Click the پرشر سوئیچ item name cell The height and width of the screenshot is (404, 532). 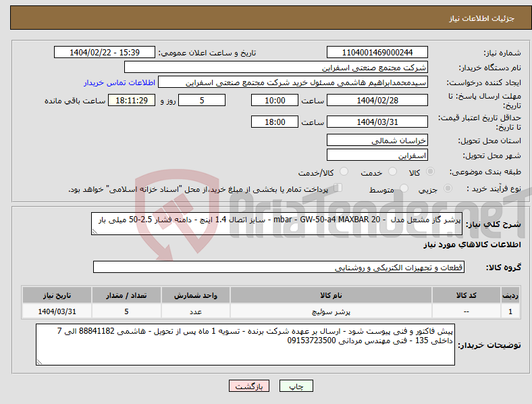pyautogui.click(x=331, y=311)
